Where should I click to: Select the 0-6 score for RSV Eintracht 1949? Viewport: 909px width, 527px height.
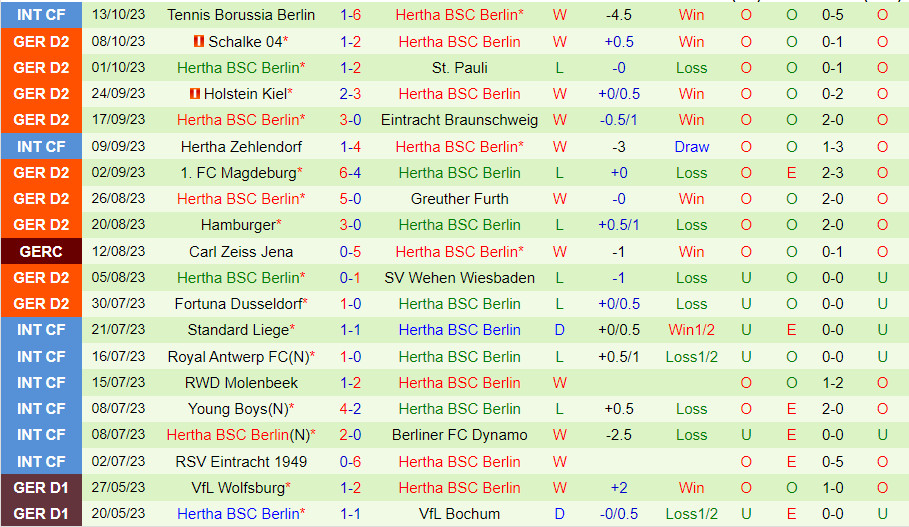(x=350, y=461)
